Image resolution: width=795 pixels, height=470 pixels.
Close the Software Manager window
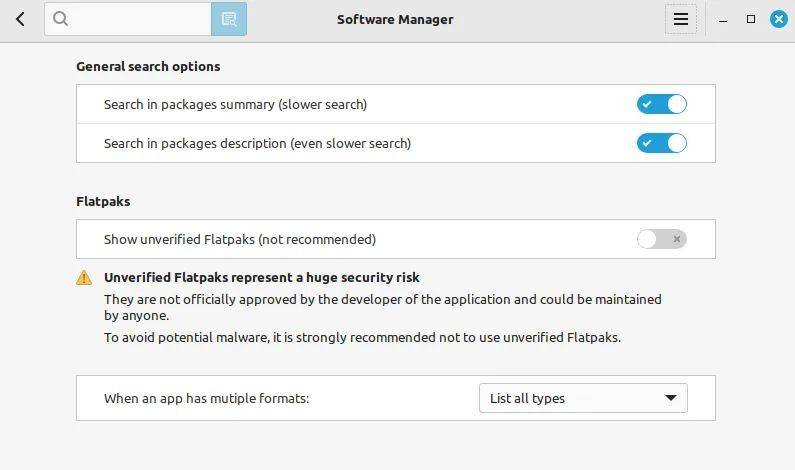pos(778,19)
